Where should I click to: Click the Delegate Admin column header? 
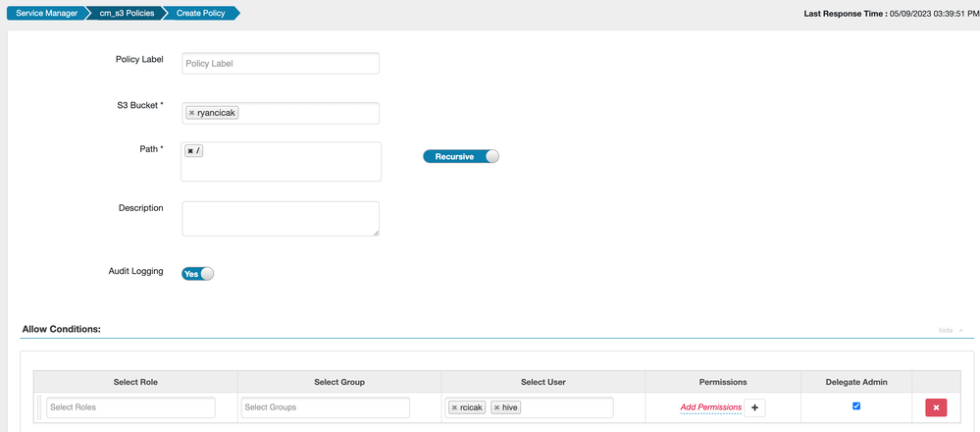coord(856,381)
